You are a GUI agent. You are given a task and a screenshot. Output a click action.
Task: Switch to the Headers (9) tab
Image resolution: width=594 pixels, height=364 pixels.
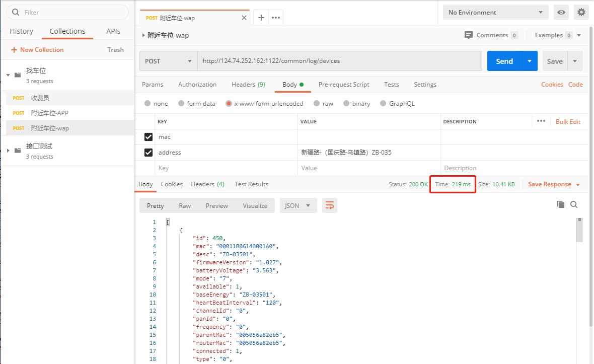tap(248, 85)
